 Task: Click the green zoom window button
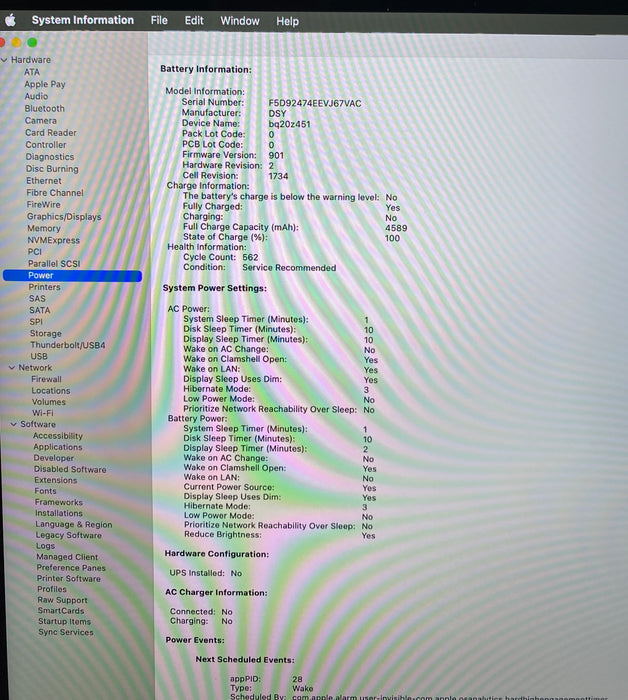[x=32, y=42]
